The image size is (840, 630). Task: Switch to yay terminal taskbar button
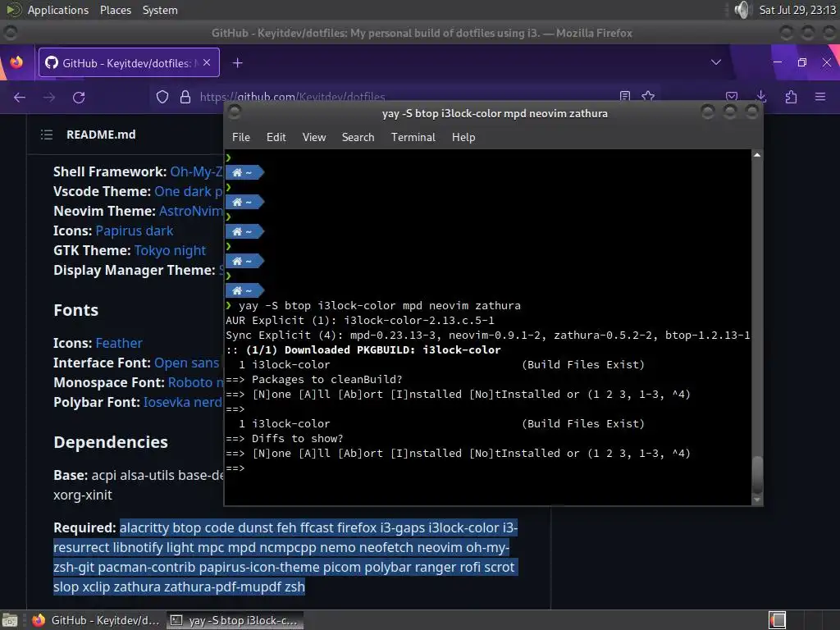pos(235,620)
